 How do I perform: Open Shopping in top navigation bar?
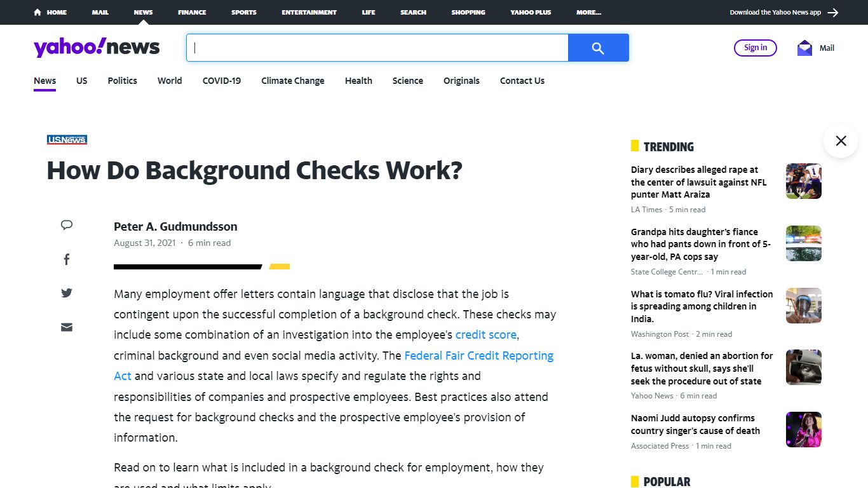[468, 12]
